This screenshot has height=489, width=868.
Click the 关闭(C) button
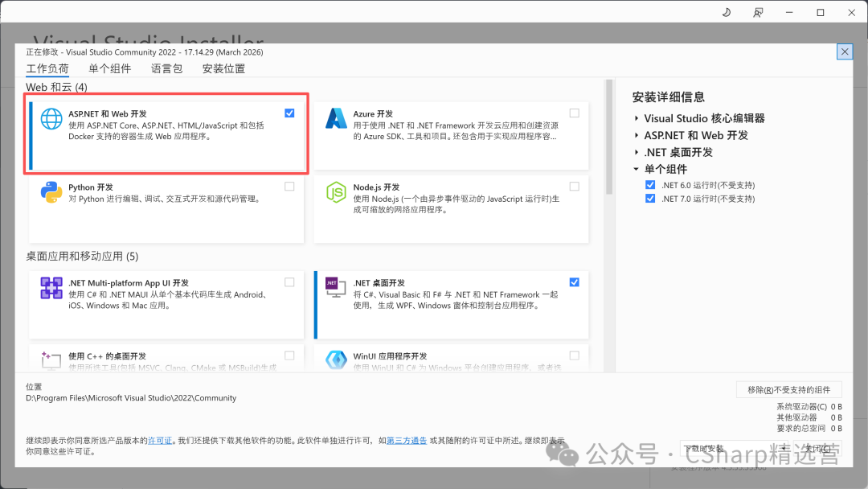[x=817, y=449]
